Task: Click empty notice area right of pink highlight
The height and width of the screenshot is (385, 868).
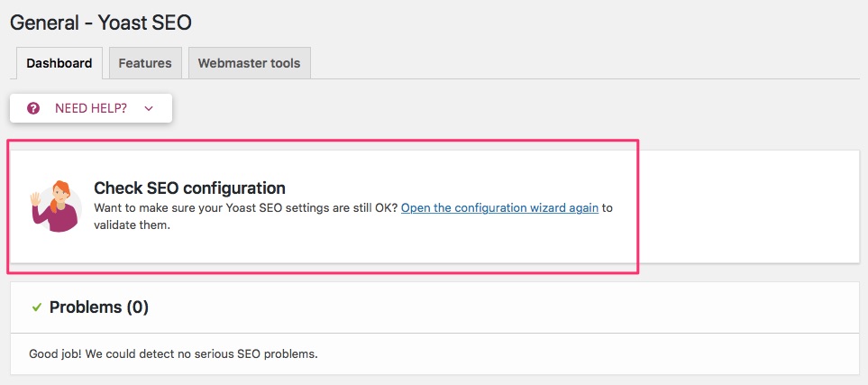Action: pyautogui.click(x=748, y=206)
